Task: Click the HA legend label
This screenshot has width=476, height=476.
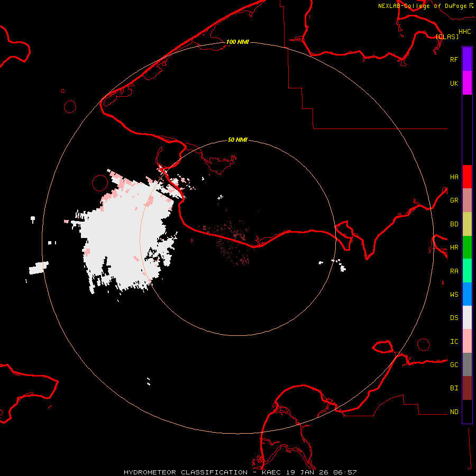Action: 454,177
